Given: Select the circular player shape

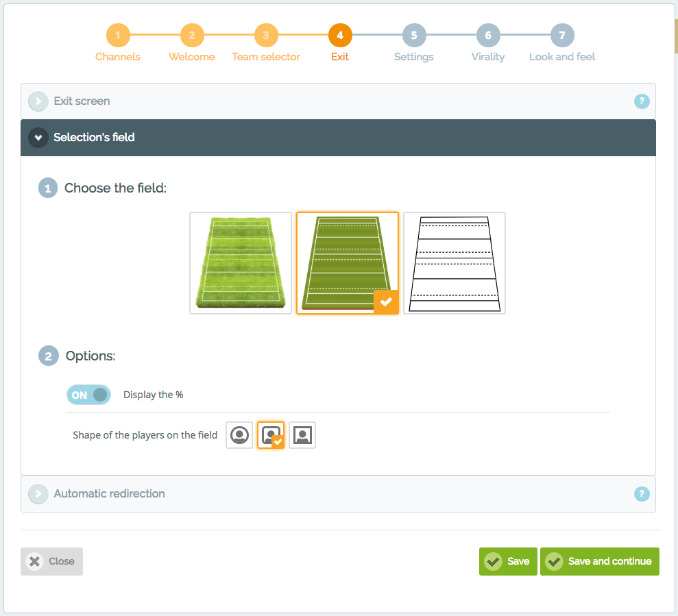Looking at the screenshot, I should coord(239,435).
